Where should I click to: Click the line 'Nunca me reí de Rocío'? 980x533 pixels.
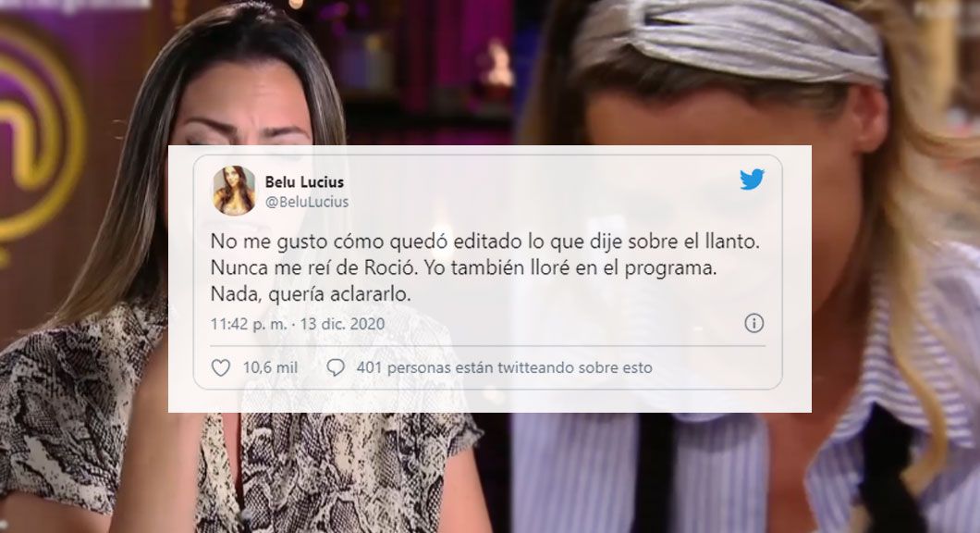click(312, 267)
